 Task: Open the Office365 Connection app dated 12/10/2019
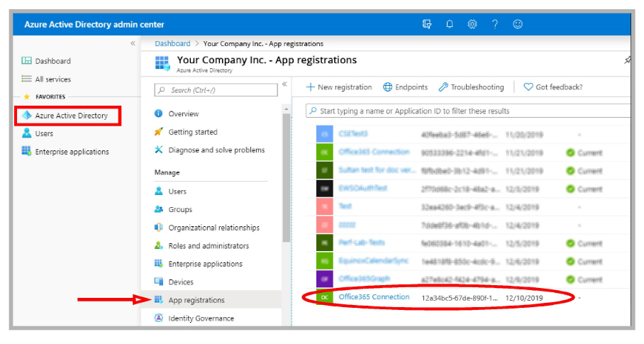coord(374,296)
